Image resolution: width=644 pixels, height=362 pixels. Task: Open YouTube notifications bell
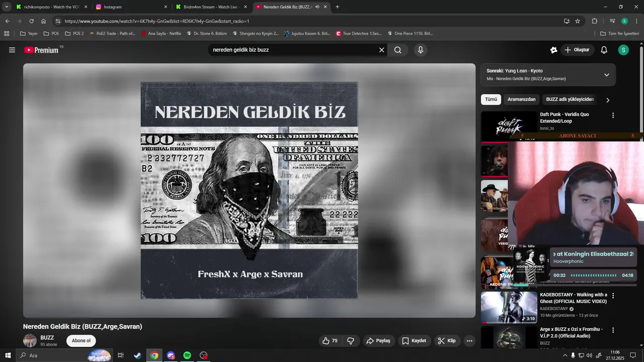[604, 50]
